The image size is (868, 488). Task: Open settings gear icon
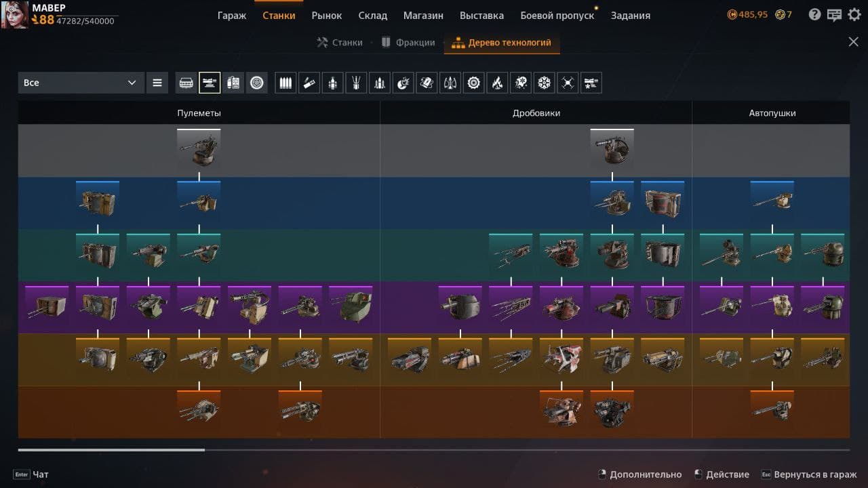854,14
